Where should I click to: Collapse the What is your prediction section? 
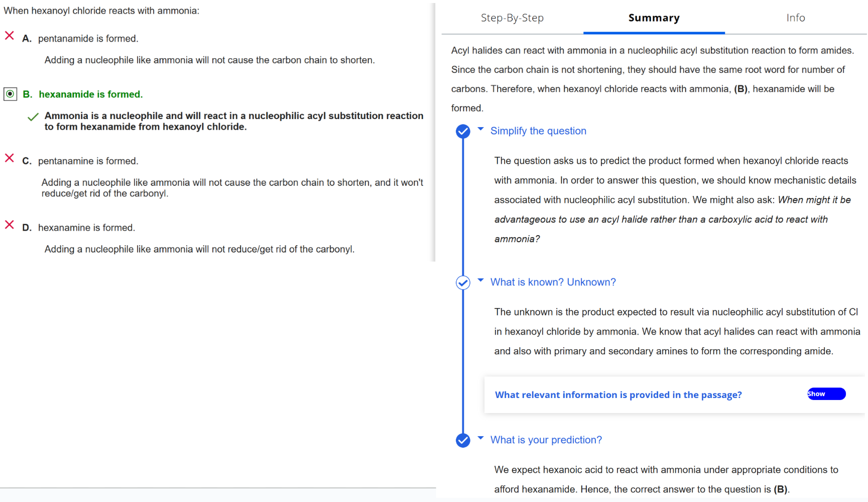tap(481, 438)
